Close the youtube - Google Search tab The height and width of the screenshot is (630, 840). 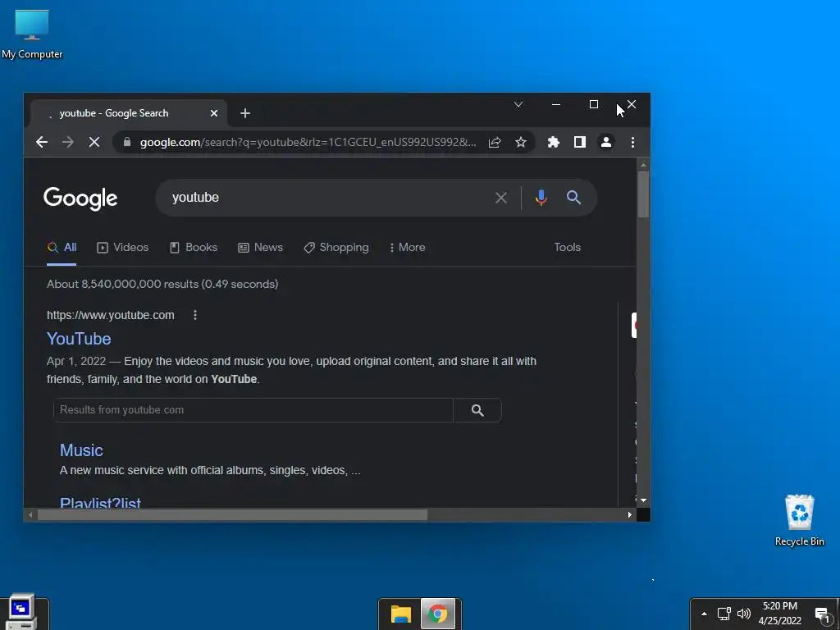(x=214, y=113)
